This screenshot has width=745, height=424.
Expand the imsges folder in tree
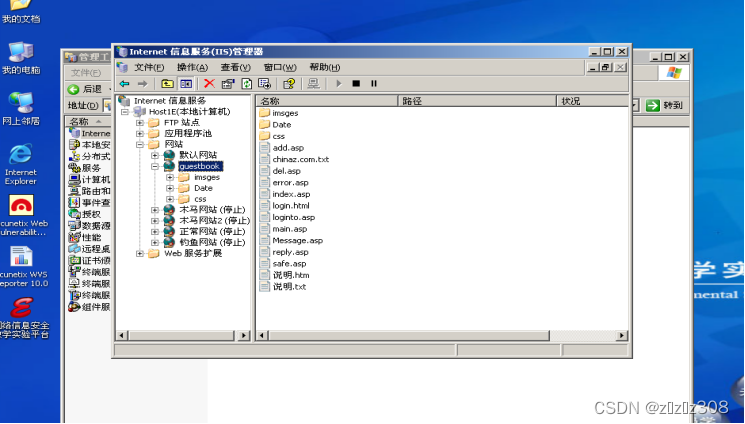coord(170,177)
